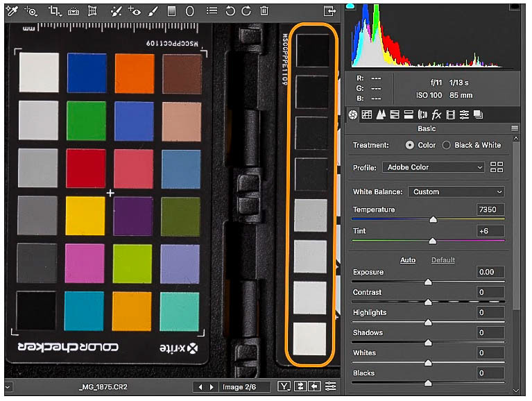
Task: Toggle shadow clipping warning in histogram
Action: click(x=350, y=6)
